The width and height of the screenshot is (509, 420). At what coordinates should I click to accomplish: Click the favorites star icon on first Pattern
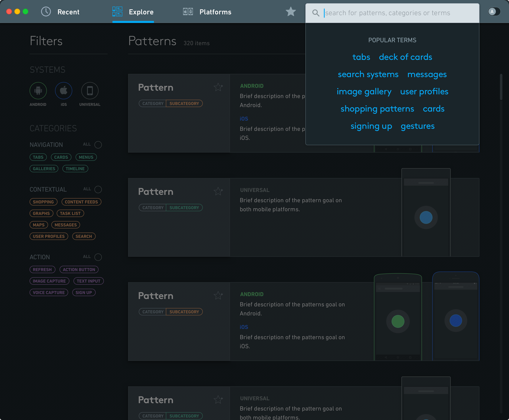point(218,87)
